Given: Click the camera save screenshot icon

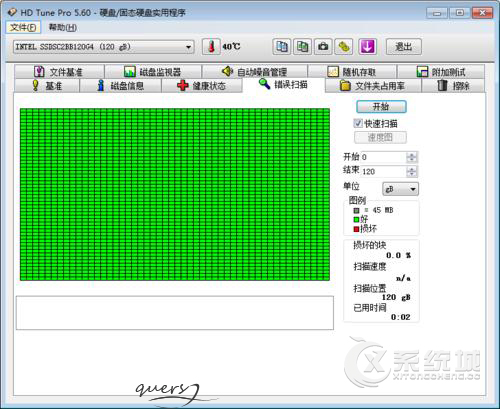Looking at the screenshot, I should coord(323,47).
